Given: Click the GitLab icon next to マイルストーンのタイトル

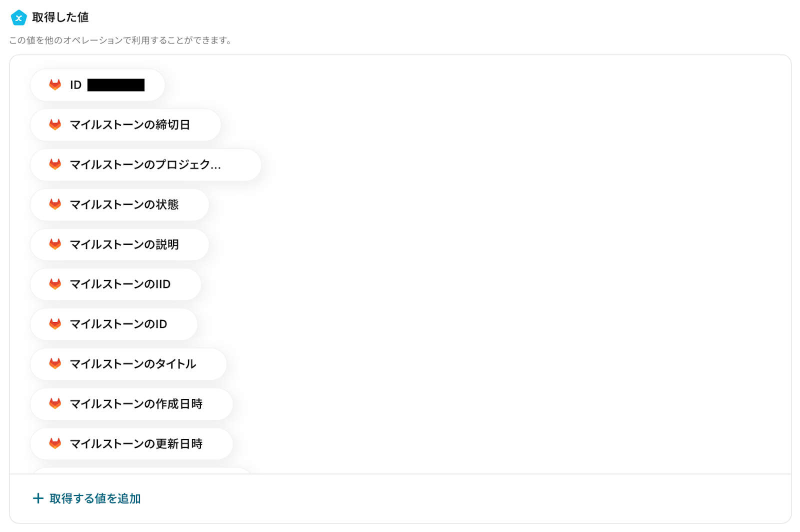Looking at the screenshot, I should [x=55, y=364].
